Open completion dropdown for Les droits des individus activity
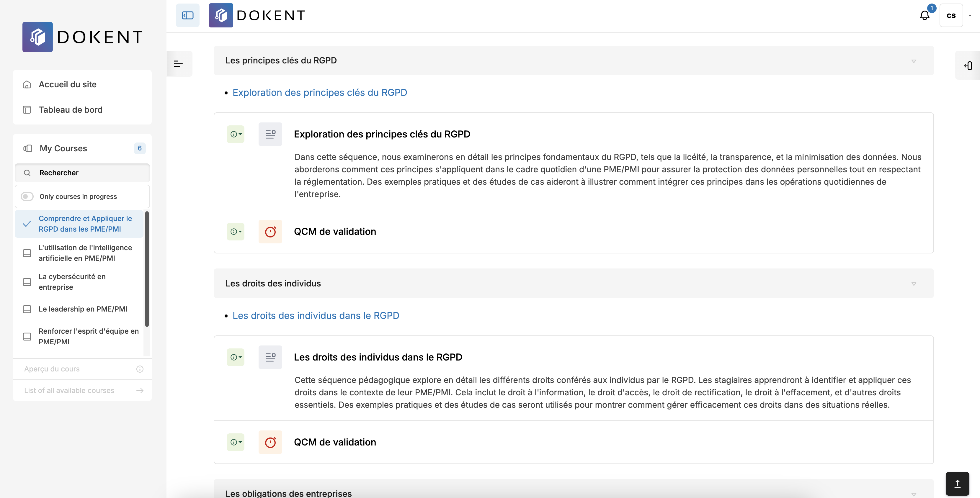Image resolution: width=980 pixels, height=498 pixels. coord(236,357)
